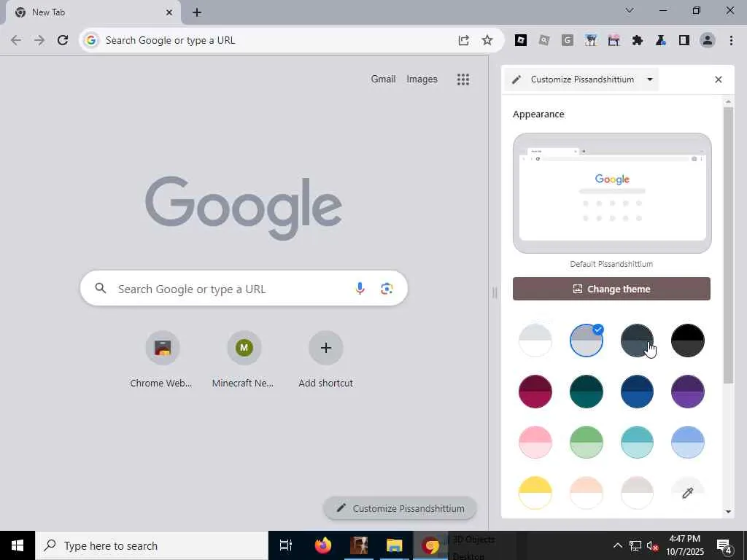The width and height of the screenshot is (747, 560).
Task: Open the Gmail link
Action: tap(383, 79)
